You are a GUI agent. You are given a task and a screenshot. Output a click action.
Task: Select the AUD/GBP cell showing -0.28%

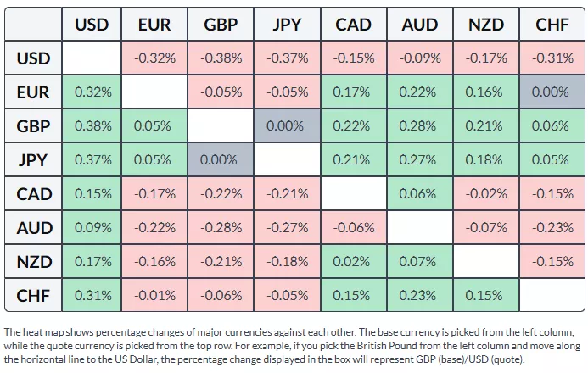221,228
